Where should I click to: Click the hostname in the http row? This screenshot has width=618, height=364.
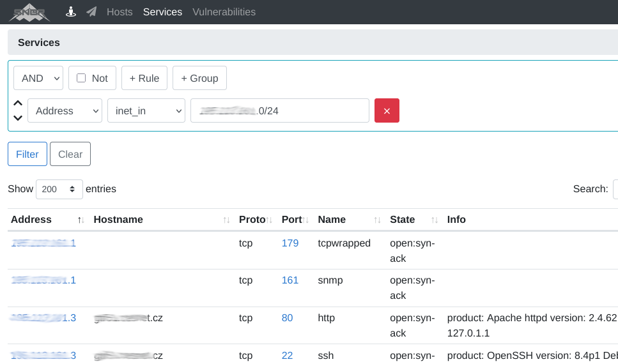128,318
